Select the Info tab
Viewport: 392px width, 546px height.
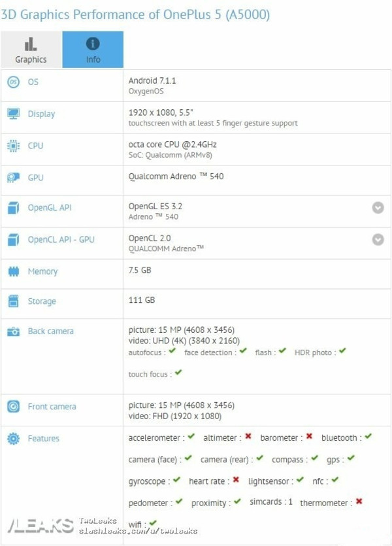coord(93,50)
